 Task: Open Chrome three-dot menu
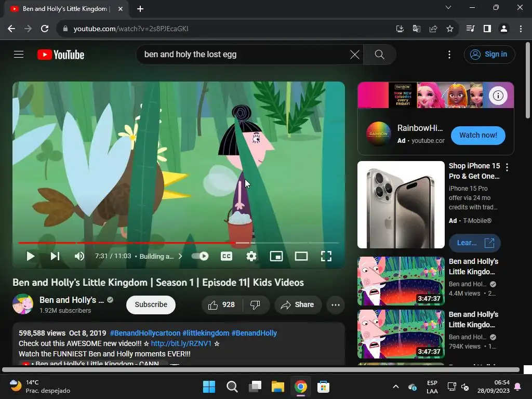521,29
